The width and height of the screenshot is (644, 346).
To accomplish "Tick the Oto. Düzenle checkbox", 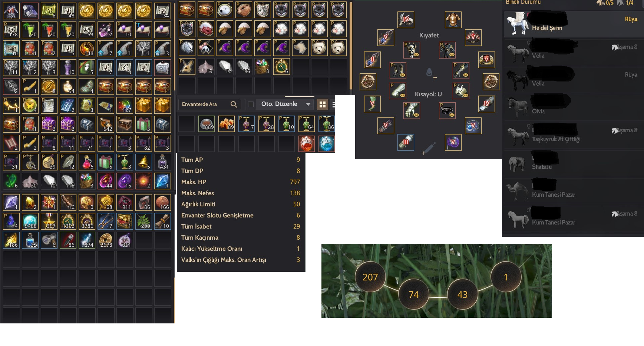I will coord(251,104).
